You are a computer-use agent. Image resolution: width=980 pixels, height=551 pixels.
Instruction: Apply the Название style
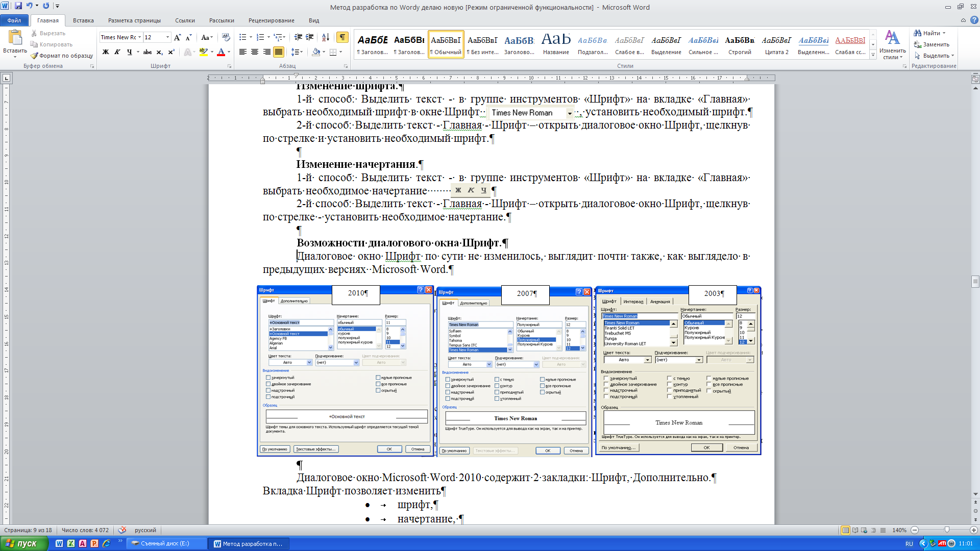[556, 44]
